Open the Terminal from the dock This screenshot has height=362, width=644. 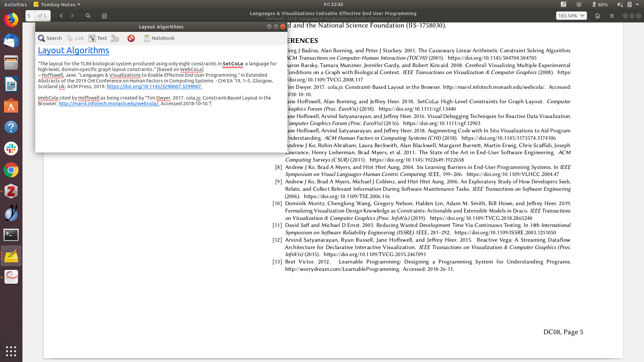11,235
